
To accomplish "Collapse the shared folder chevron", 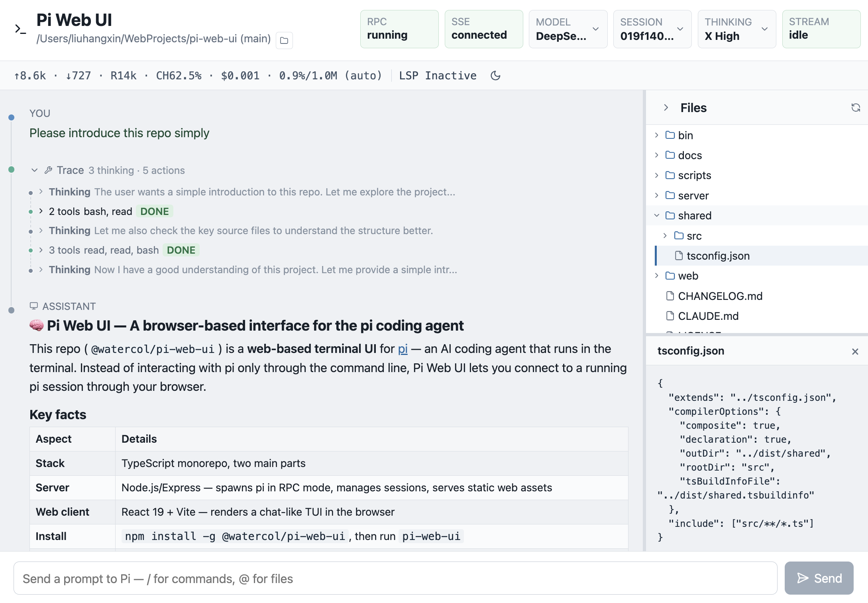I will coord(656,215).
